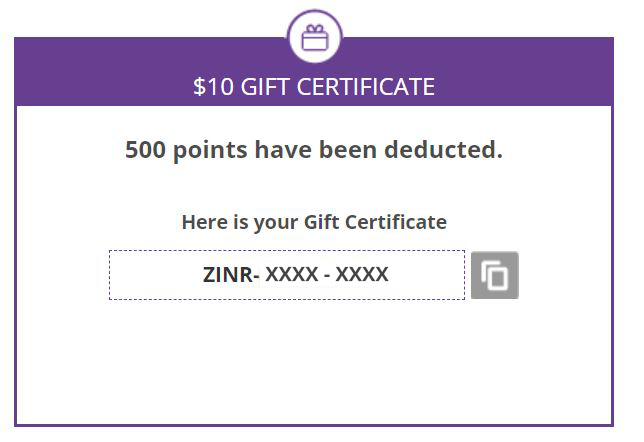
Task: Click the '$10' amount in the header
Action: (214, 87)
